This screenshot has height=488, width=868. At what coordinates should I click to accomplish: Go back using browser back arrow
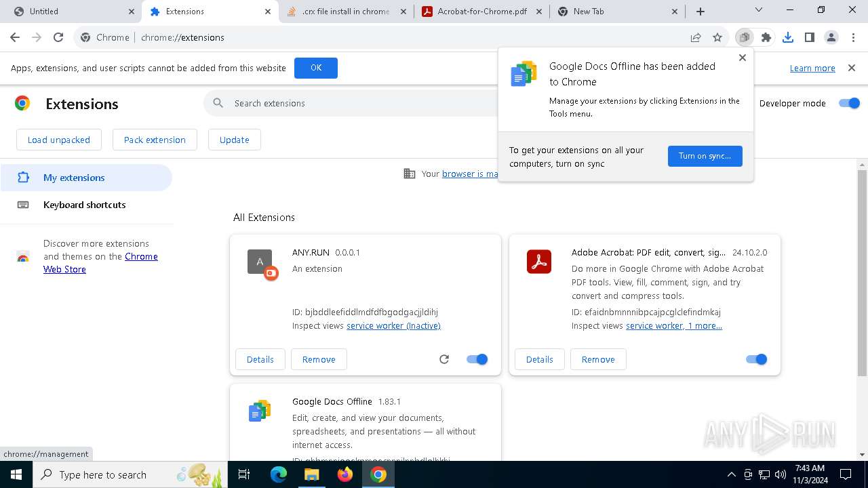[15, 37]
